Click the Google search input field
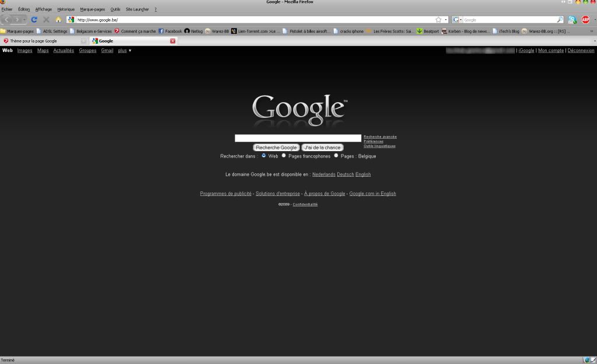The width and height of the screenshot is (597, 364). pyautogui.click(x=298, y=138)
